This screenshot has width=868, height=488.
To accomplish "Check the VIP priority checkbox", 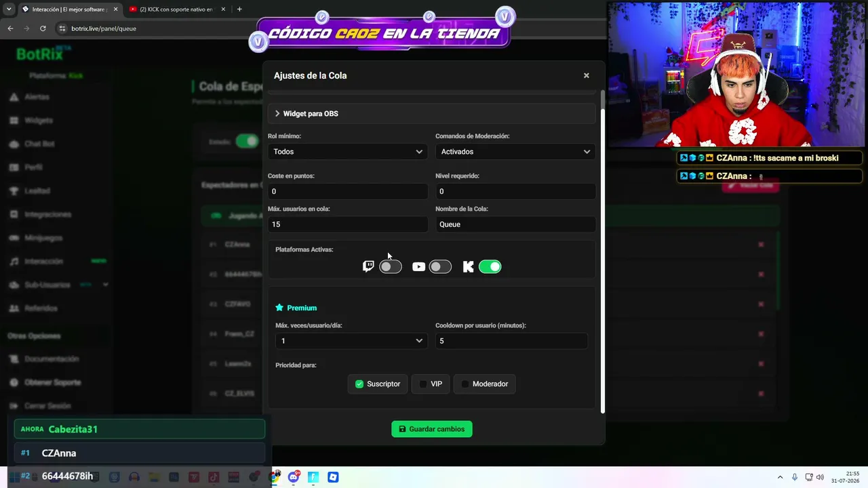I will tap(423, 384).
